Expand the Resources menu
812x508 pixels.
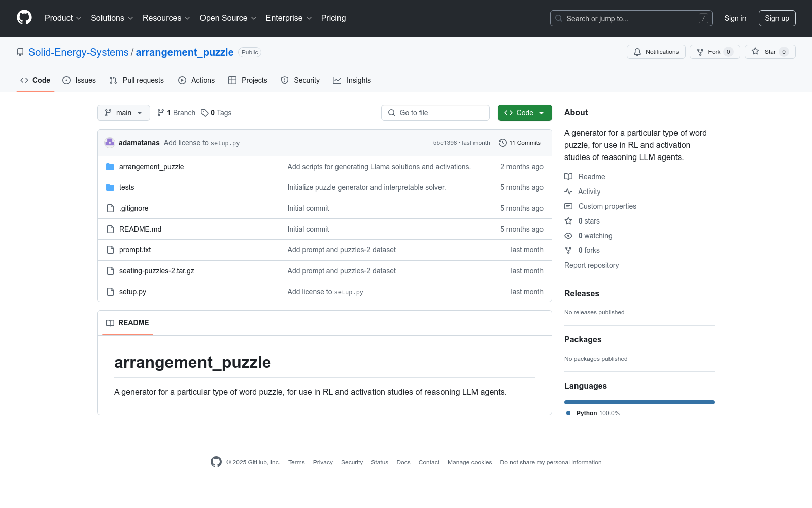[166, 18]
